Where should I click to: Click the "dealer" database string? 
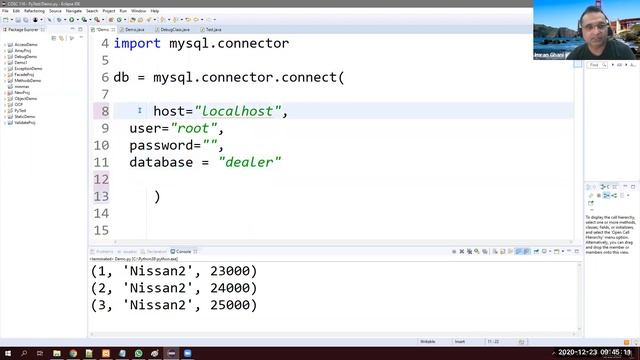250,162
